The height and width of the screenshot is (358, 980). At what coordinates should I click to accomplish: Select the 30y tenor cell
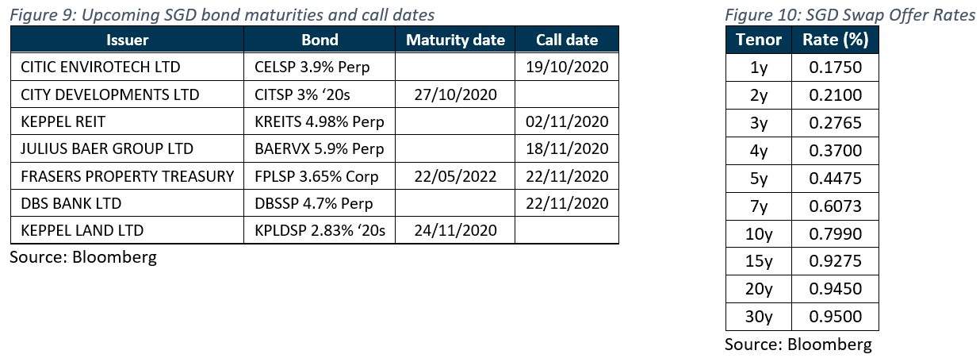[759, 318]
